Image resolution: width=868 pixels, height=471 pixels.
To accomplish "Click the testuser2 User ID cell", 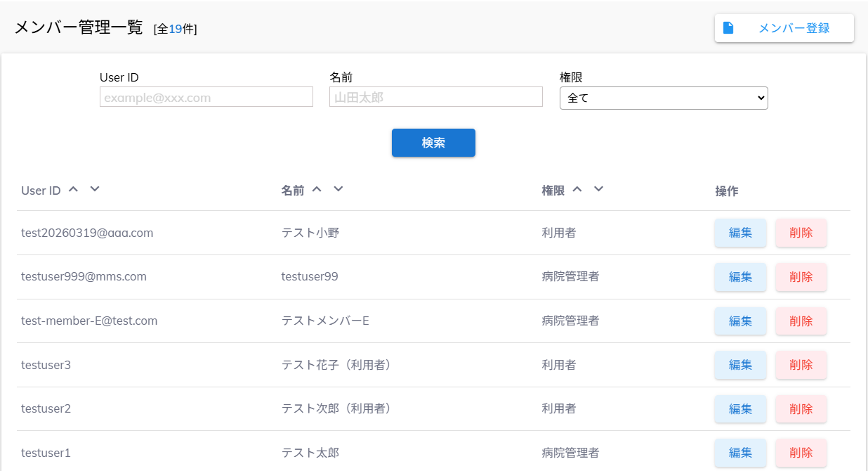I will [46, 408].
